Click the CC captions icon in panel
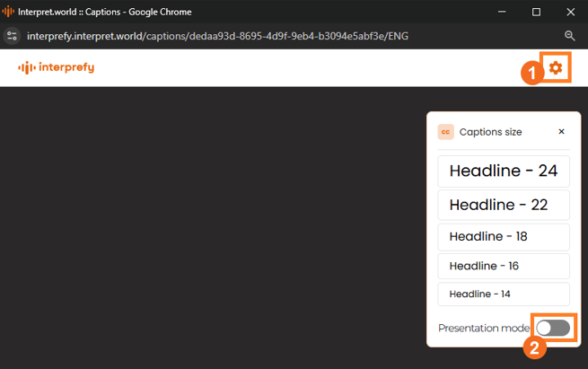The image size is (588, 369). 445,132
